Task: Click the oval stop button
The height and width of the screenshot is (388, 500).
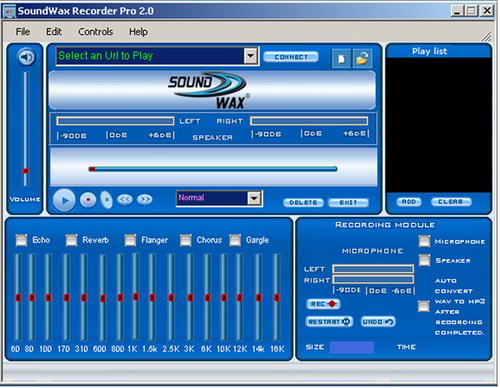Action: [x=107, y=200]
